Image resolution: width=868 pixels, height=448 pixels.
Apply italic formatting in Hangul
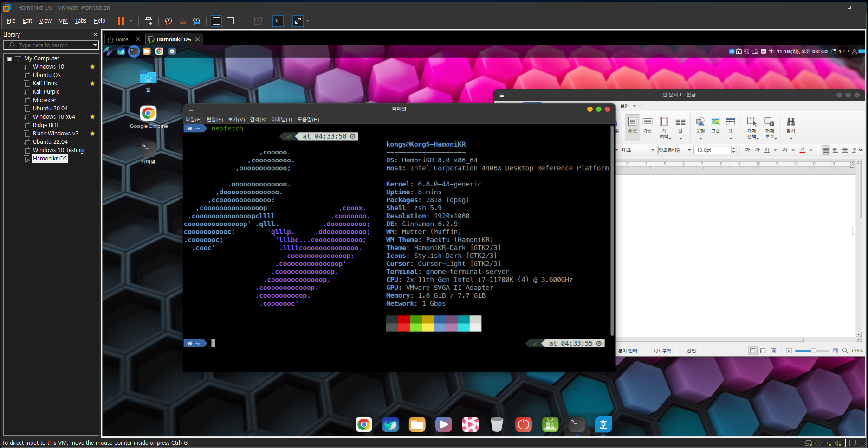[x=757, y=150]
